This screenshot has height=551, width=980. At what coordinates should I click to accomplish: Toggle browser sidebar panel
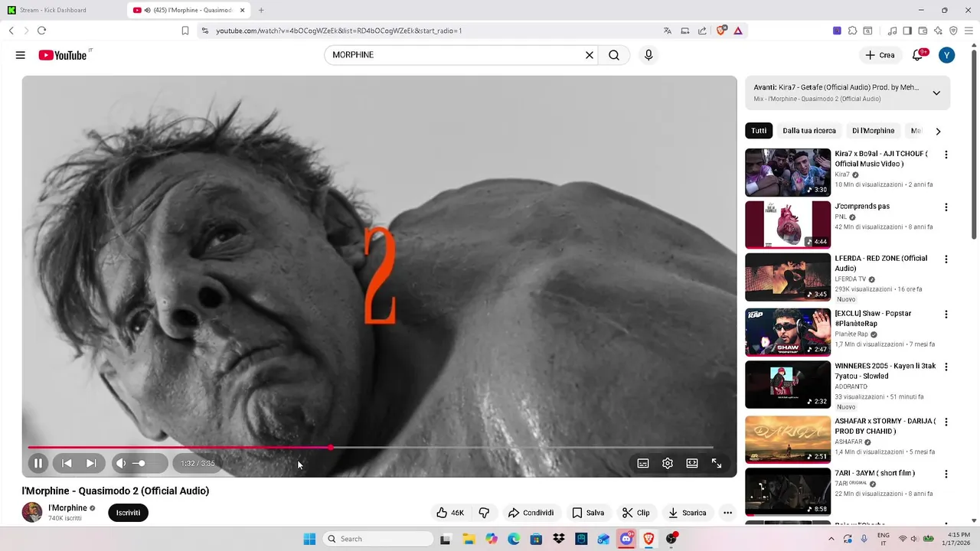tap(907, 31)
